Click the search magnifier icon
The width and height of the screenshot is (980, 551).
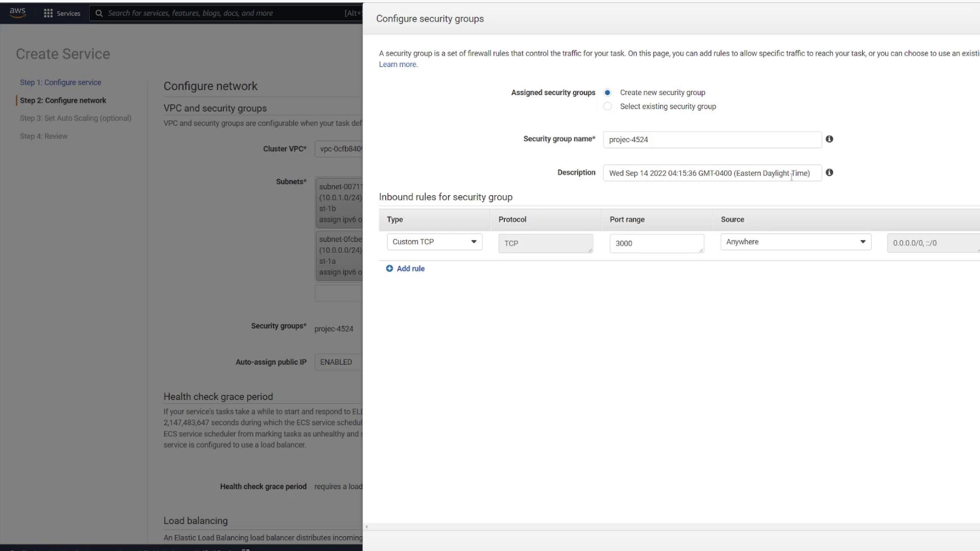pyautogui.click(x=99, y=13)
